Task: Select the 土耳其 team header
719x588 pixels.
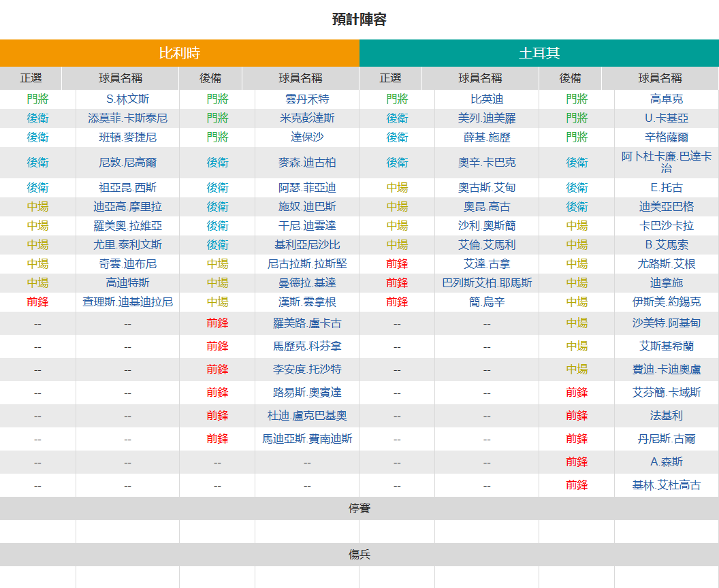Action: pyautogui.click(x=539, y=53)
